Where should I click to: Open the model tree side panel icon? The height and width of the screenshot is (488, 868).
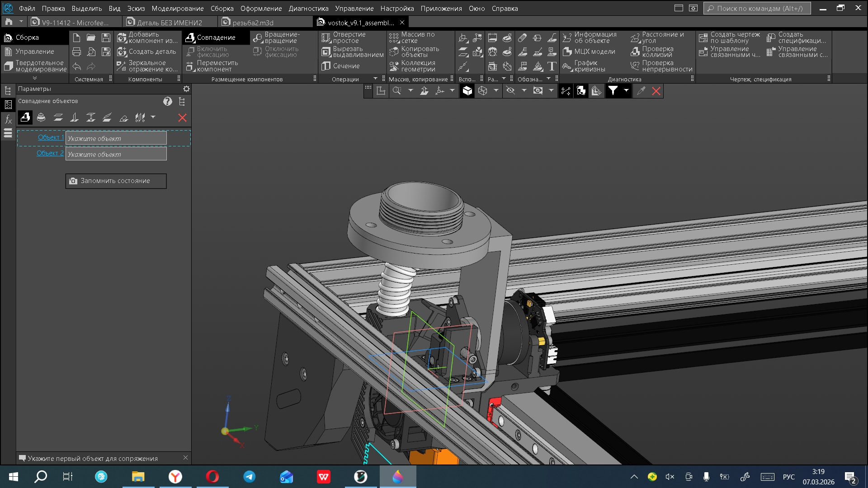[8, 91]
